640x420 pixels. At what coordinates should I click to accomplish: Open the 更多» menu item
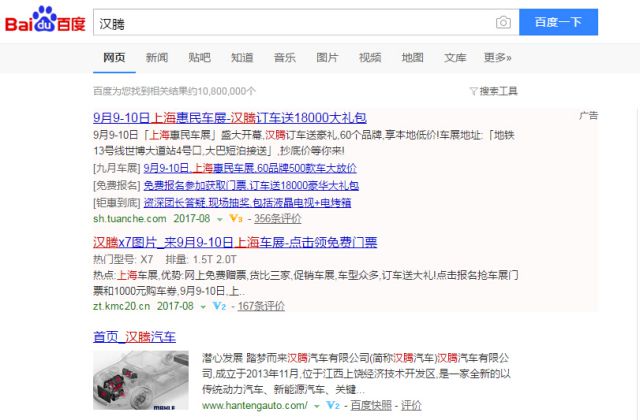[498, 58]
